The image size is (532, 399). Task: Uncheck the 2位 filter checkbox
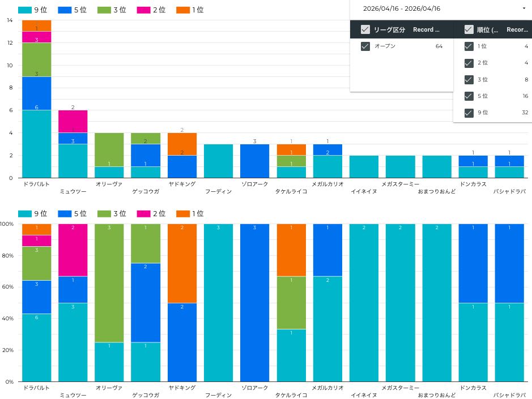tap(469, 63)
